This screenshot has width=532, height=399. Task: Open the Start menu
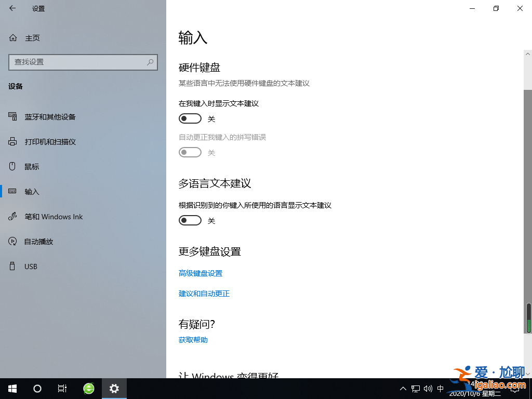(12, 388)
